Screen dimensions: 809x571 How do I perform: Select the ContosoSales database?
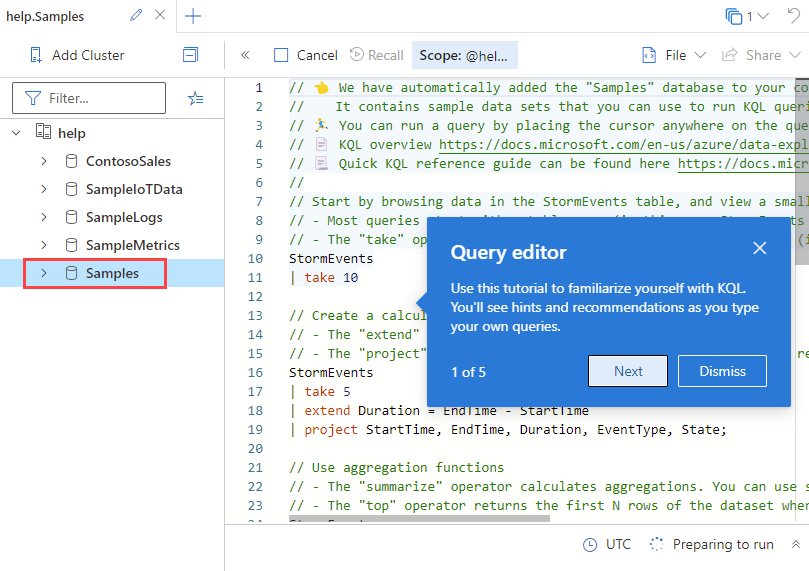[x=128, y=161]
